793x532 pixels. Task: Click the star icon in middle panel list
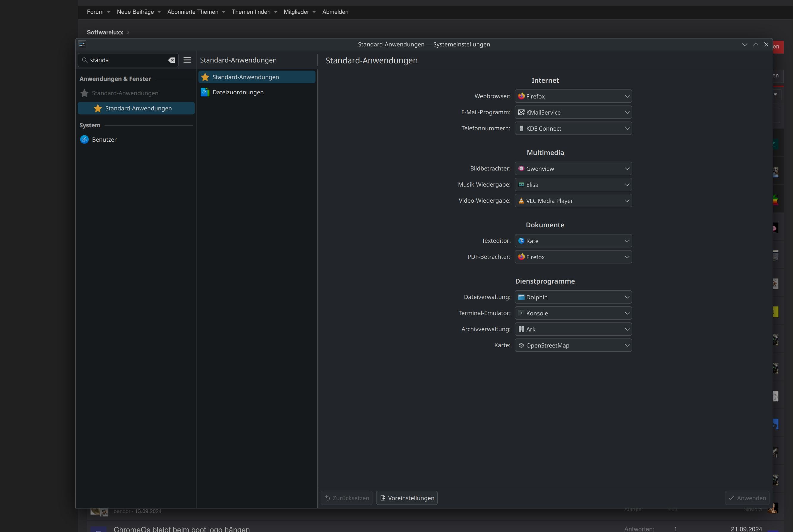[x=205, y=77]
